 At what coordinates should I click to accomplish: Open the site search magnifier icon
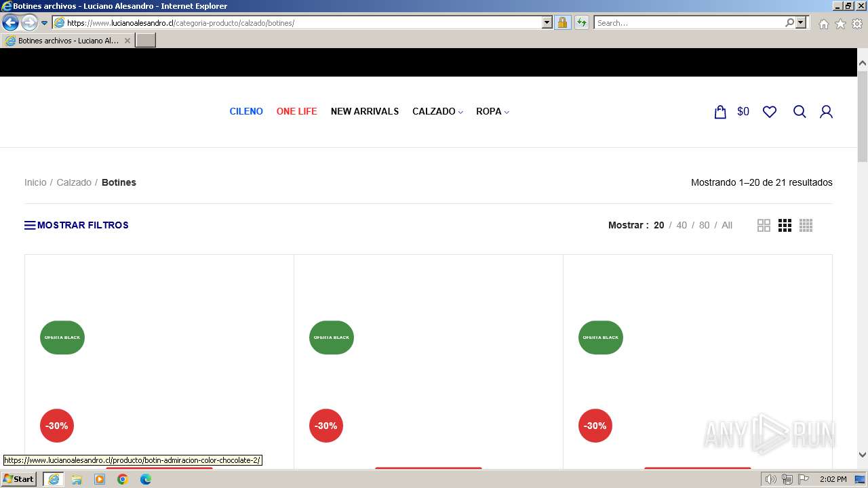[x=800, y=112]
